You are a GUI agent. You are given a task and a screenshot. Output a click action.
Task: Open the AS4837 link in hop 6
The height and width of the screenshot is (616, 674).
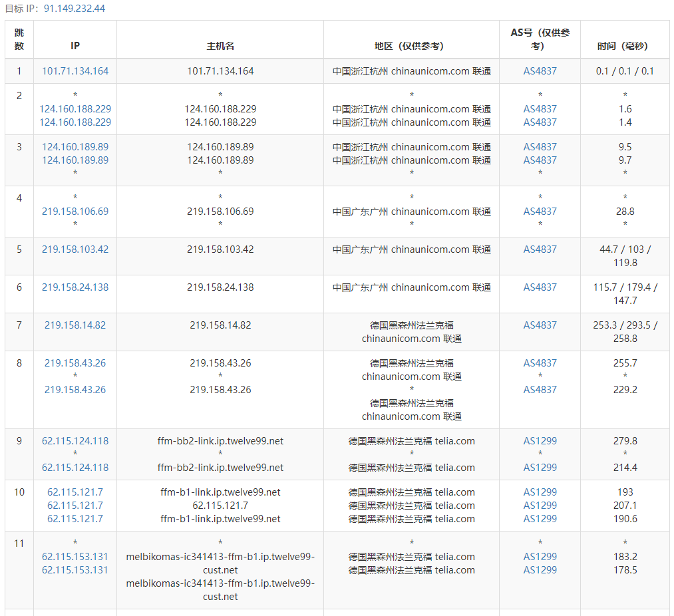pos(540,287)
